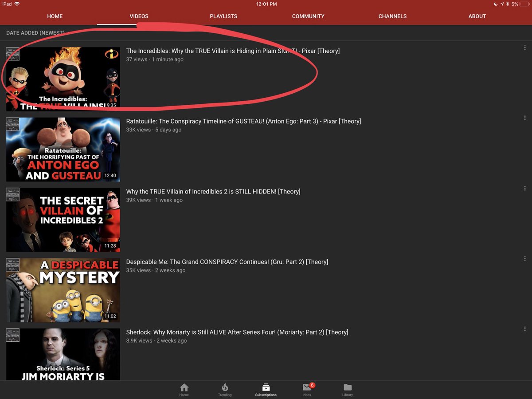Tap '35K views · 2 weeks ago' text
This screenshot has height=399, width=532.
[156, 270]
